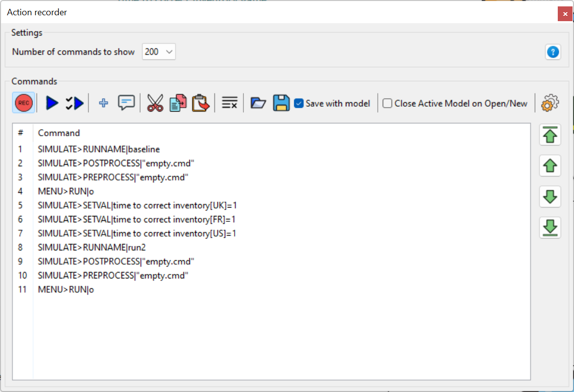This screenshot has height=392, width=574.
Task: Save the command list with the disk icon
Action: (281, 102)
